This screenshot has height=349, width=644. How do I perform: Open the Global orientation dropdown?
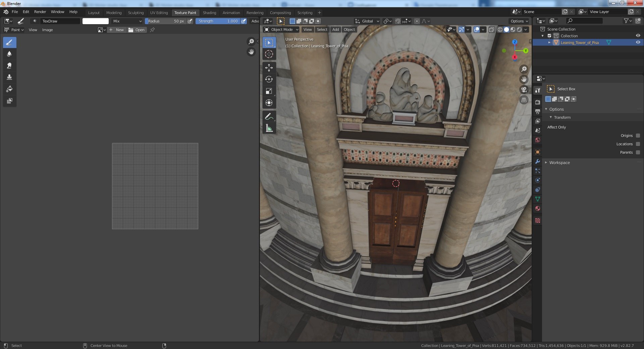coord(367,21)
